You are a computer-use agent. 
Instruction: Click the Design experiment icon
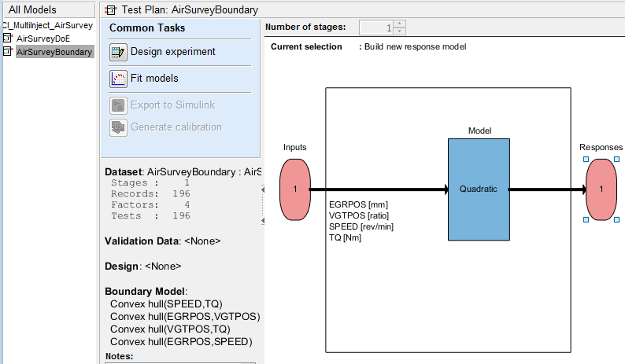click(118, 53)
